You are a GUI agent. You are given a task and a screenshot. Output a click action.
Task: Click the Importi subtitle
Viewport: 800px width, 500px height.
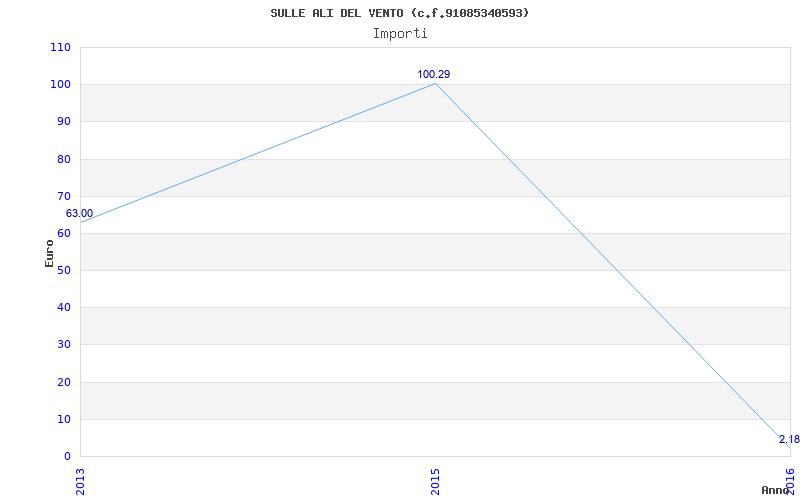coord(400,34)
